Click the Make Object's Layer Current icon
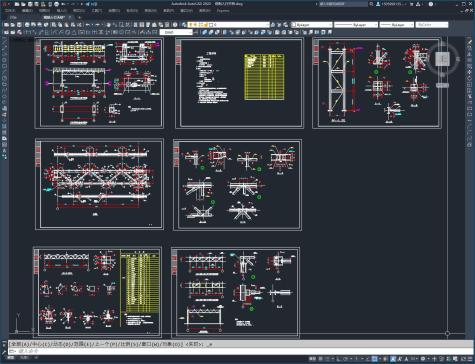475x364 pixels. (x=273, y=25)
